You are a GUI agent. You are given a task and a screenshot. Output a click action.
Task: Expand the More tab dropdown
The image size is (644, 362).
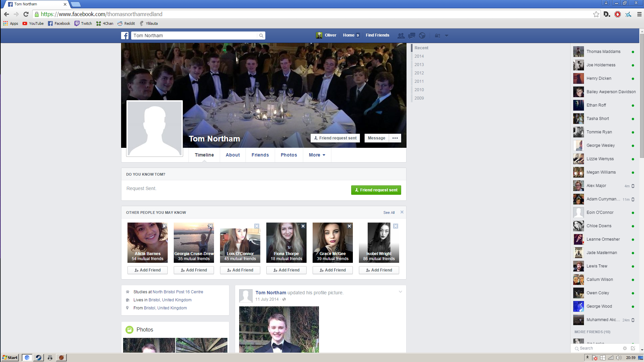click(317, 155)
